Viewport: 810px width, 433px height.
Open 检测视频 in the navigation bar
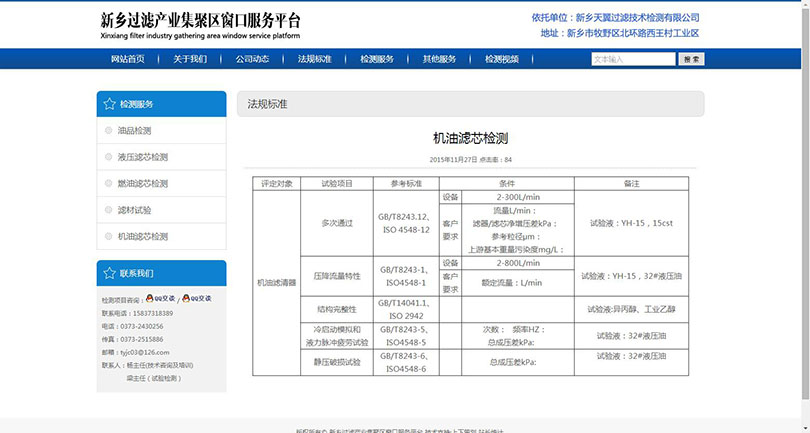pyautogui.click(x=502, y=59)
